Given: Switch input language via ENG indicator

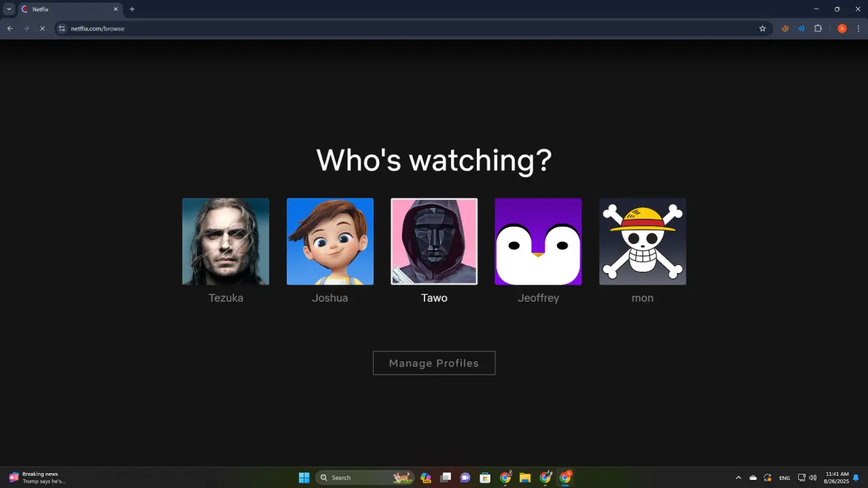Looking at the screenshot, I should click(x=785, y=478).
